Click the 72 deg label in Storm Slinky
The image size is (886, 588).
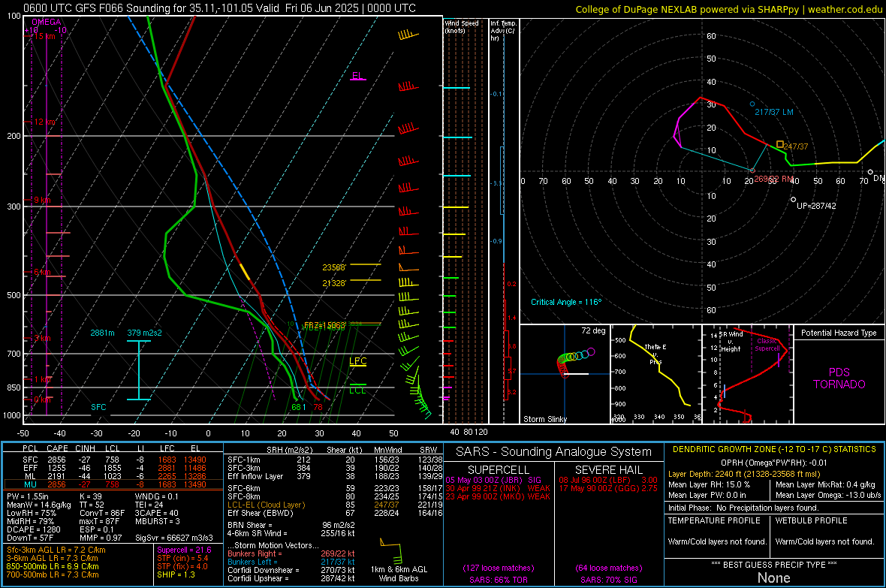(593, 330)
